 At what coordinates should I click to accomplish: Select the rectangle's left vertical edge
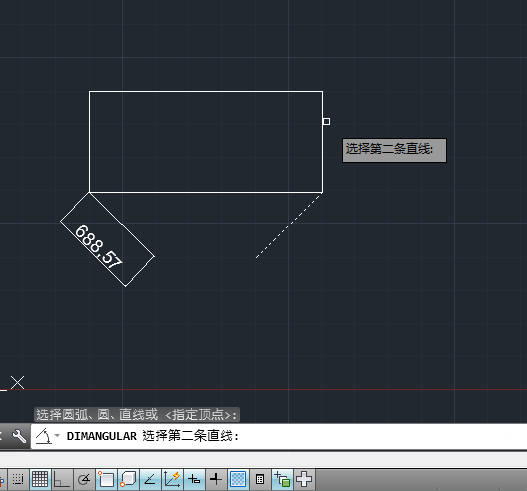[89, 142]
